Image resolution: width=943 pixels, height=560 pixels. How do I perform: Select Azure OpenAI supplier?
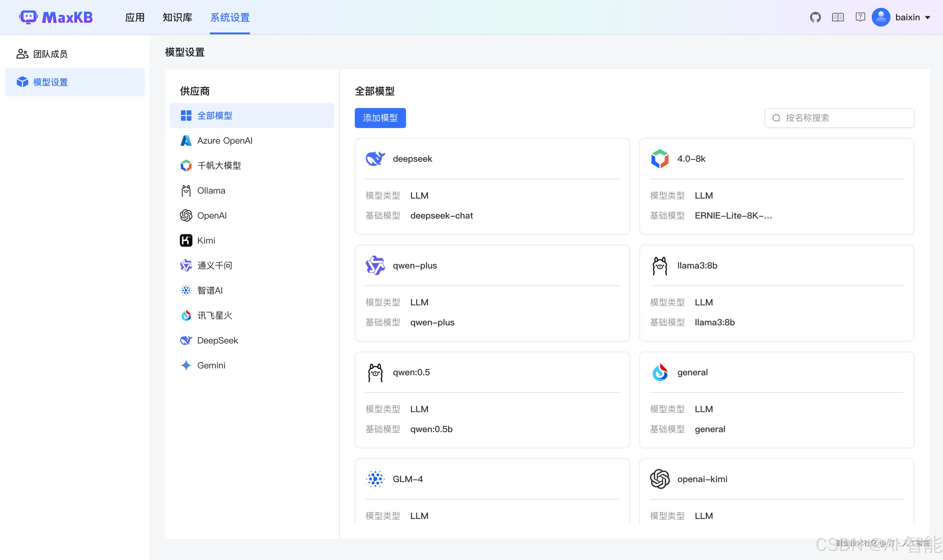pos(225,141)
